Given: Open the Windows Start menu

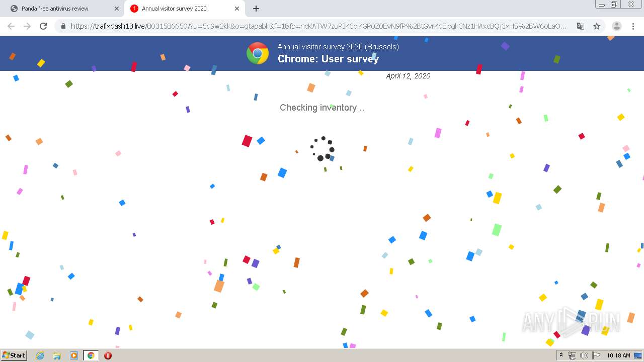Looking at the screenshot, I should [x=14, y=355].
